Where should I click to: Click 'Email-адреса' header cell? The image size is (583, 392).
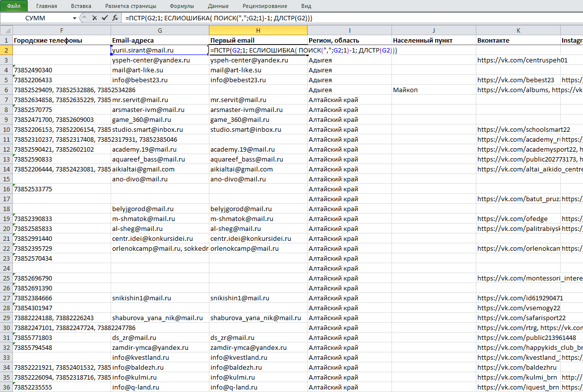(160, 40)
